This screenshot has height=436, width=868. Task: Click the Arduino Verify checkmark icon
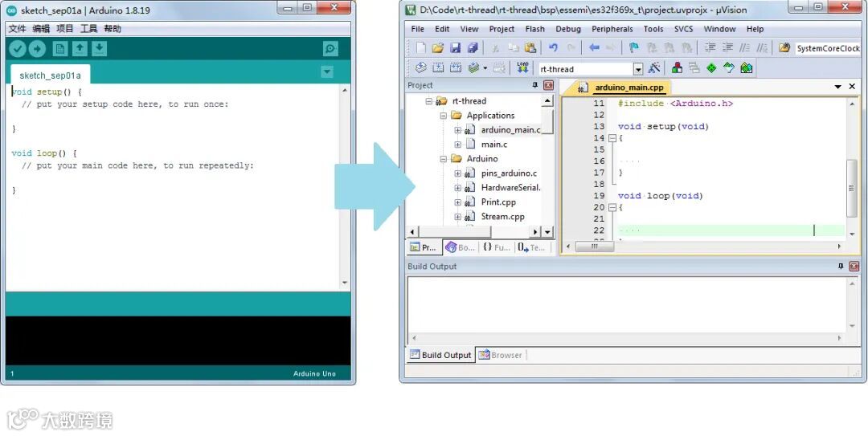pyautogui.click(x=18, y=49)
